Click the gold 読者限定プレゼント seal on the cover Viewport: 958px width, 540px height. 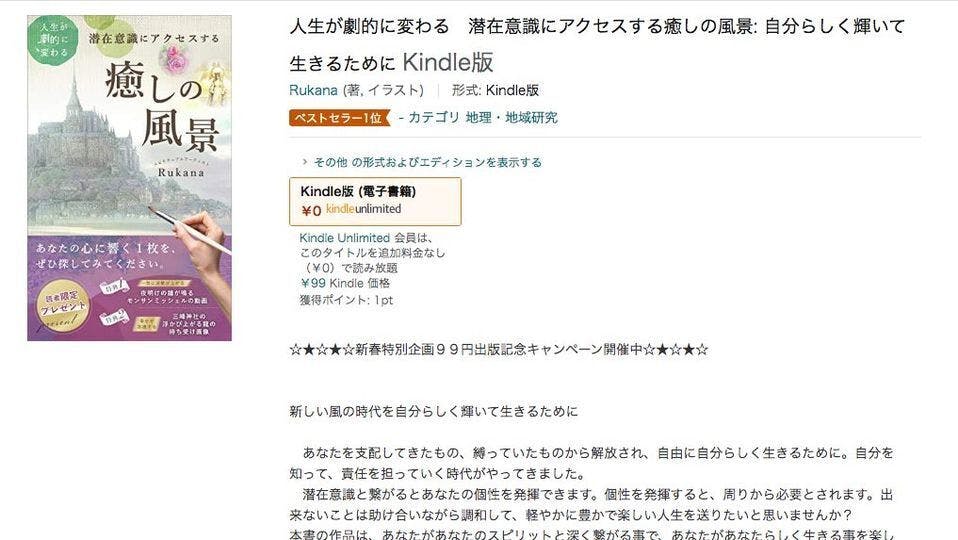62,305
